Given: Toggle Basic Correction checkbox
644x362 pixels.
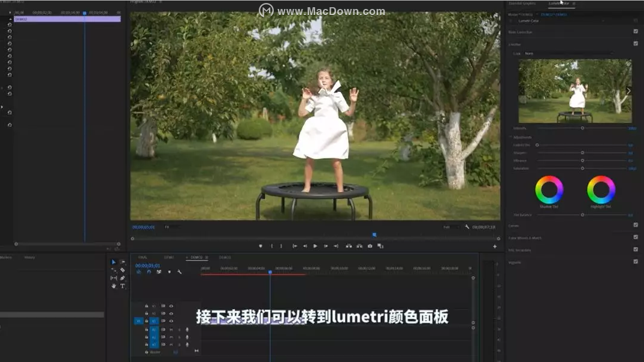Looking at the screenshot, I should tap(636, 31).
